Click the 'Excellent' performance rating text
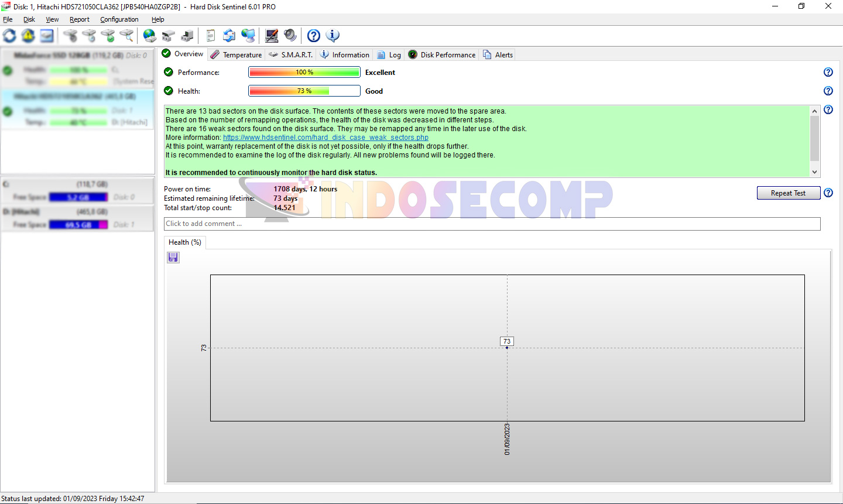The width and height of the screenshot is (843, 504). [x=380, y=73]
